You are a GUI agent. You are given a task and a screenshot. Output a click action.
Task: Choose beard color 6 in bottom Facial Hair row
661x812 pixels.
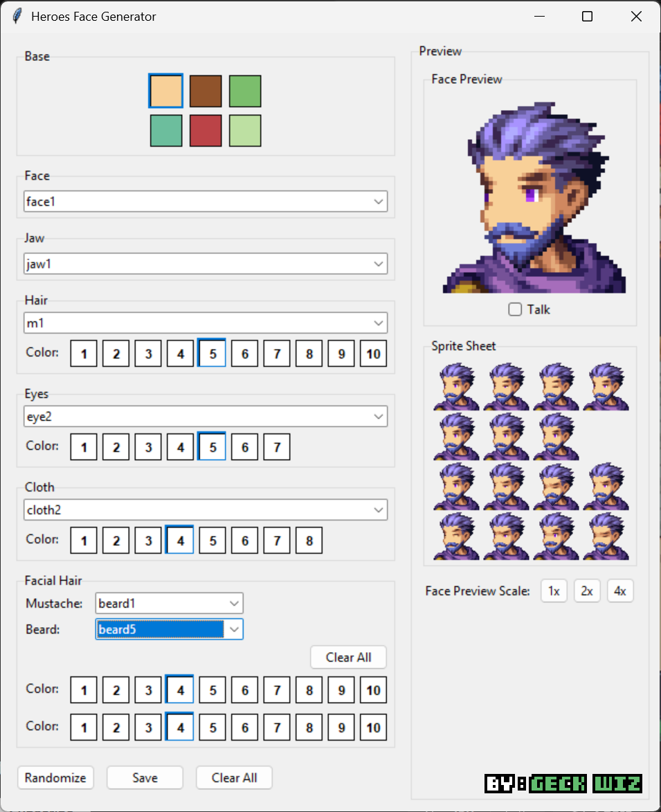pos(245,727)
